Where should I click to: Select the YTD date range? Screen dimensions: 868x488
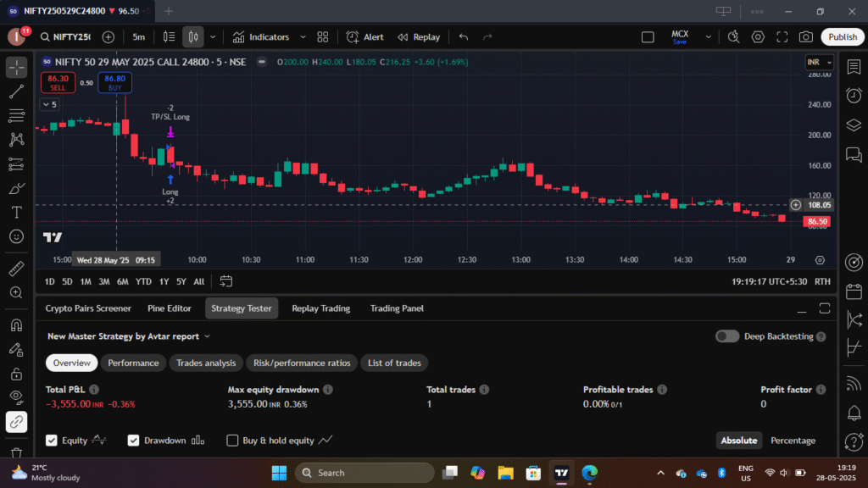[x=143, y=281]
